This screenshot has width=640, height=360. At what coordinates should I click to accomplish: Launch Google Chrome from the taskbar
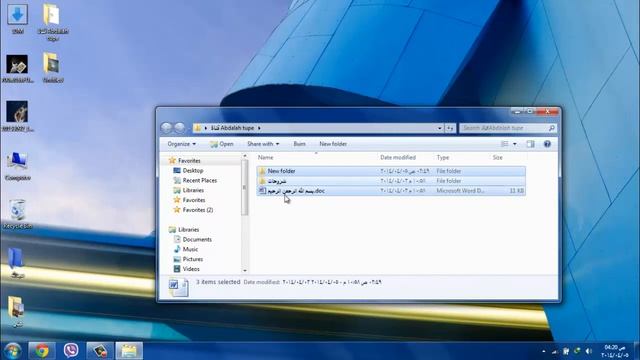(x=42, y=351)
